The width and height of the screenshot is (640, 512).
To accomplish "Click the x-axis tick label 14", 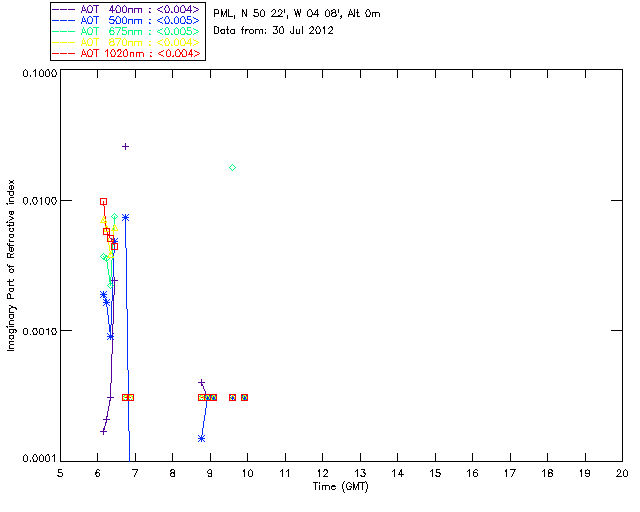I will [x=398, y=473].
